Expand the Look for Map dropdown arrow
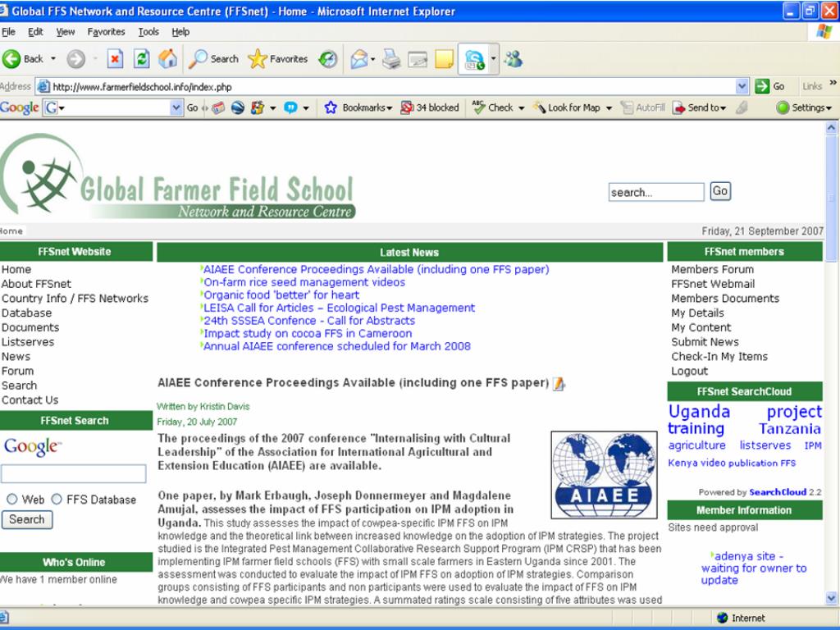This screenshot has height=630, width=840. 609,108
